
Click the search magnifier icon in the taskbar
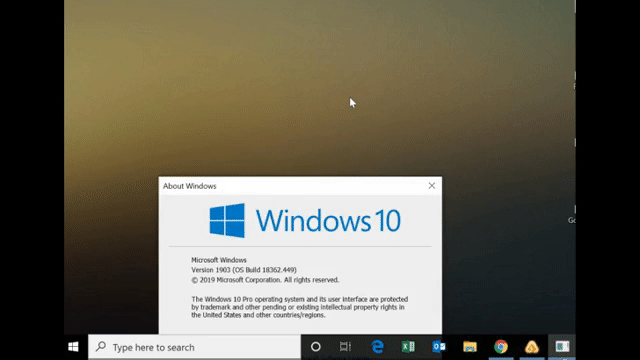pyautogui.click(x=101, y=347)
